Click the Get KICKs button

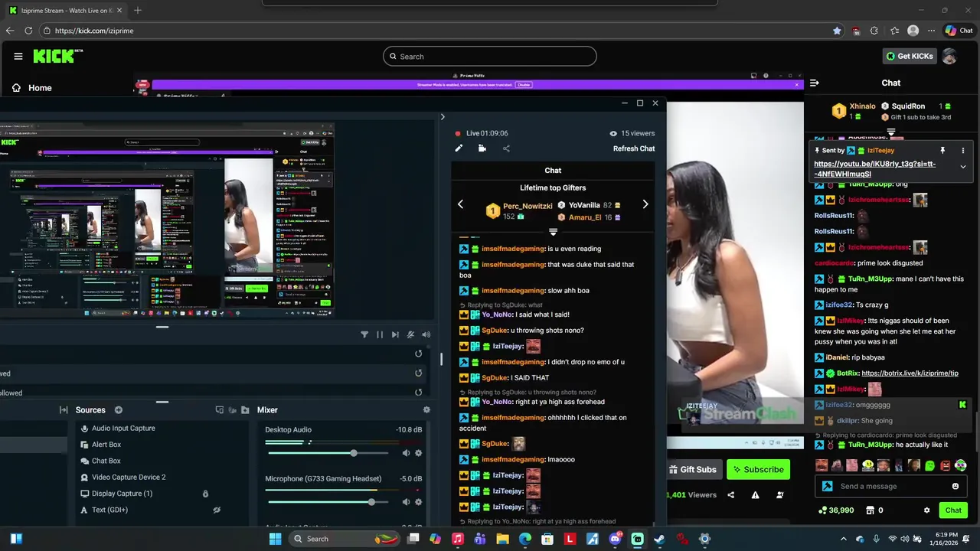pos(910,56)
